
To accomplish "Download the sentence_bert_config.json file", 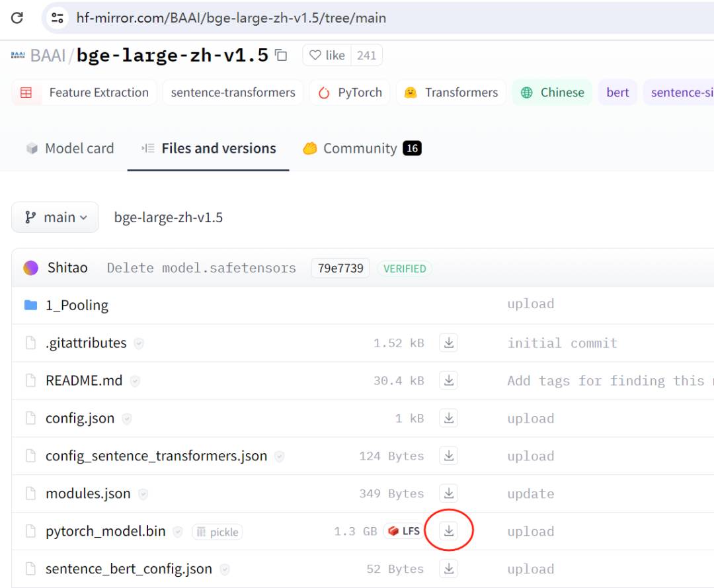I will point(448,569).
